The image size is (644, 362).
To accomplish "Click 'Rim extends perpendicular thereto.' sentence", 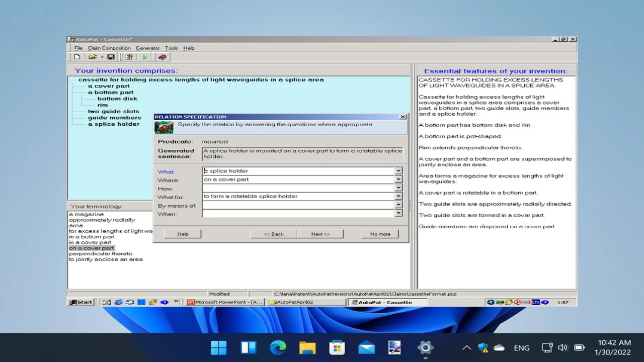I will pyautogui.click(x=470, y=147).
